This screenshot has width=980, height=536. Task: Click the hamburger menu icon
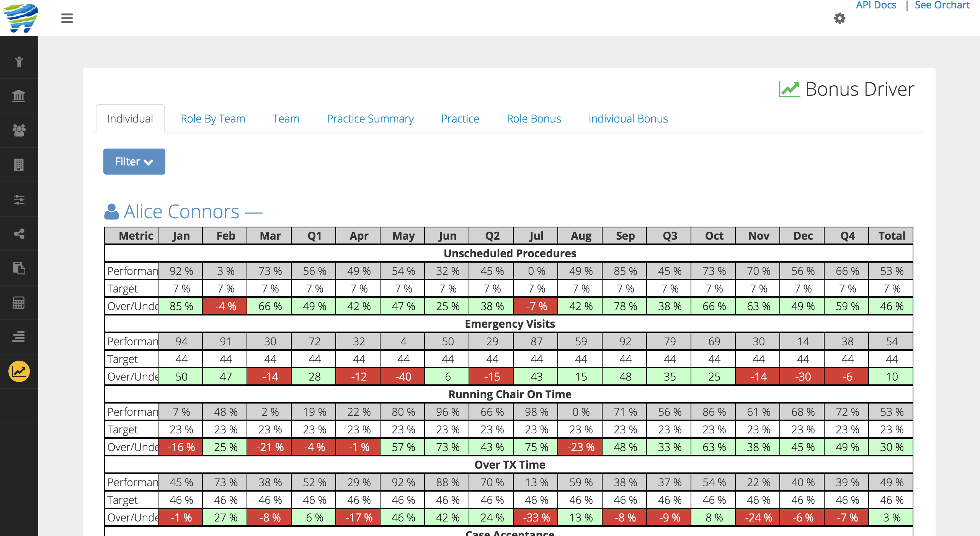click(x=67, y=18)
